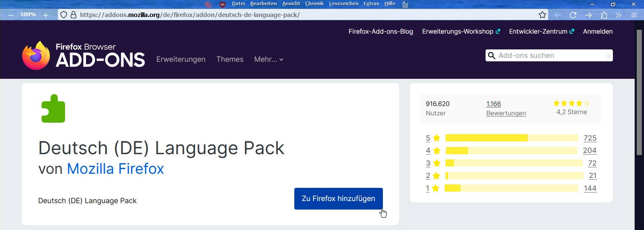
Task: Open the Mozilla Firefox author link
Action: [x=115, y=169]
